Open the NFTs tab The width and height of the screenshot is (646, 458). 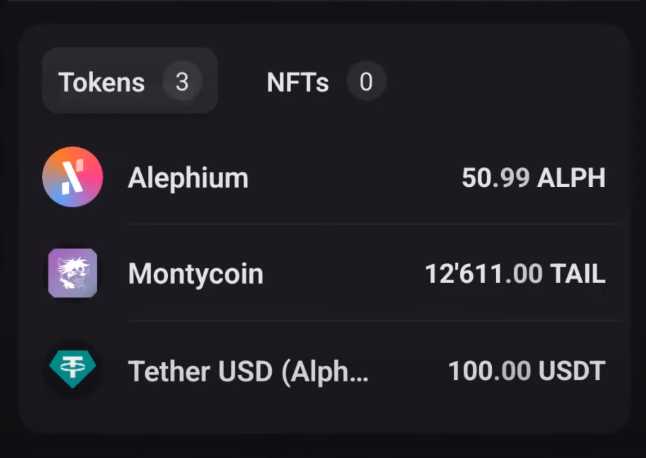point(297,82)
